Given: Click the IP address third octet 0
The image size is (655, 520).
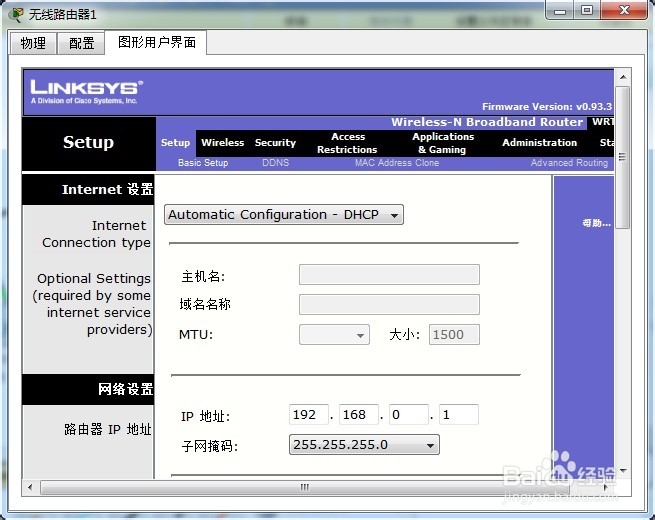Looking at the screenshot, I should click(409, 415).
